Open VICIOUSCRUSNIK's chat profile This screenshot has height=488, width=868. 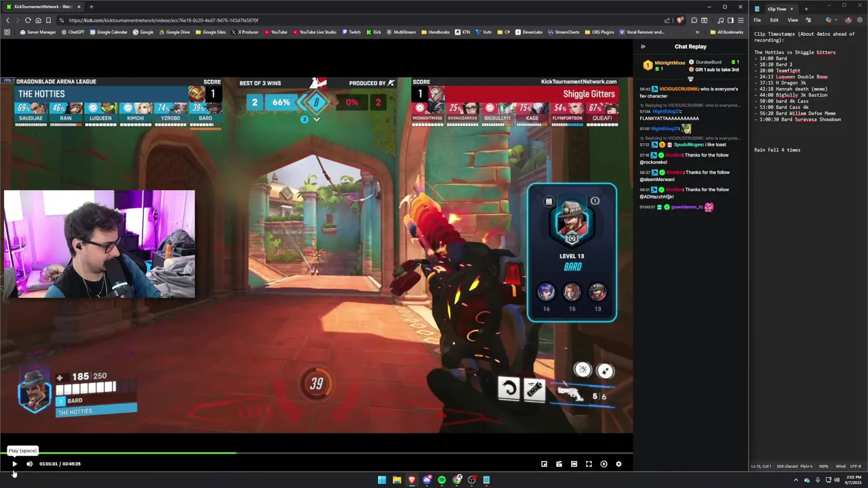(x=678, y=89)
